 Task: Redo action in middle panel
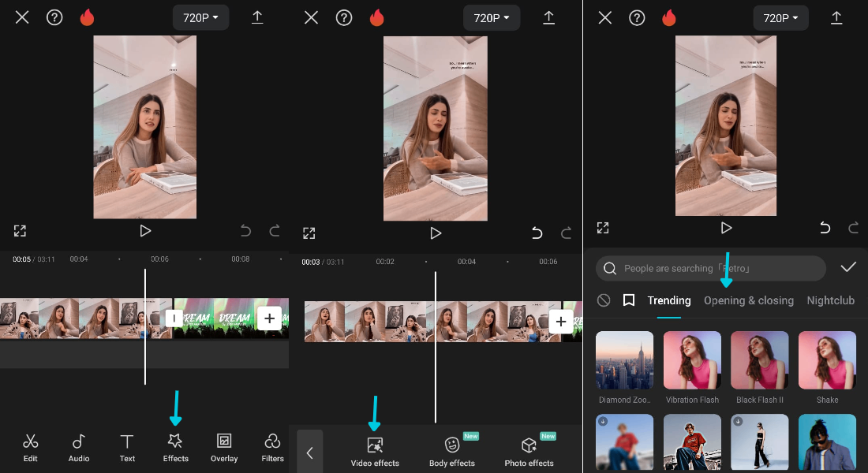566,233
